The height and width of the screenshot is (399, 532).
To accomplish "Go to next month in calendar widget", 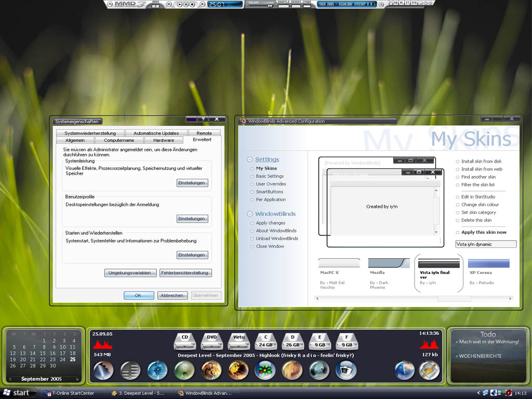I will tap(77, 379).
